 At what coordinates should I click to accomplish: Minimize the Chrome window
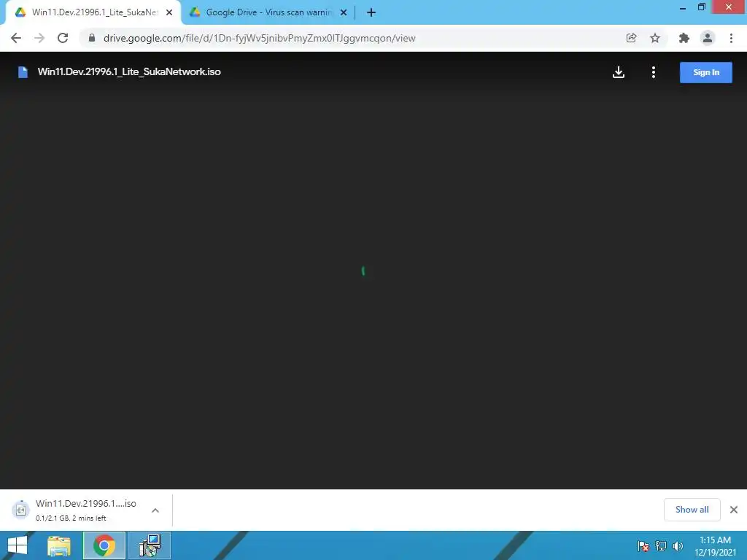(x=683, y=7)
